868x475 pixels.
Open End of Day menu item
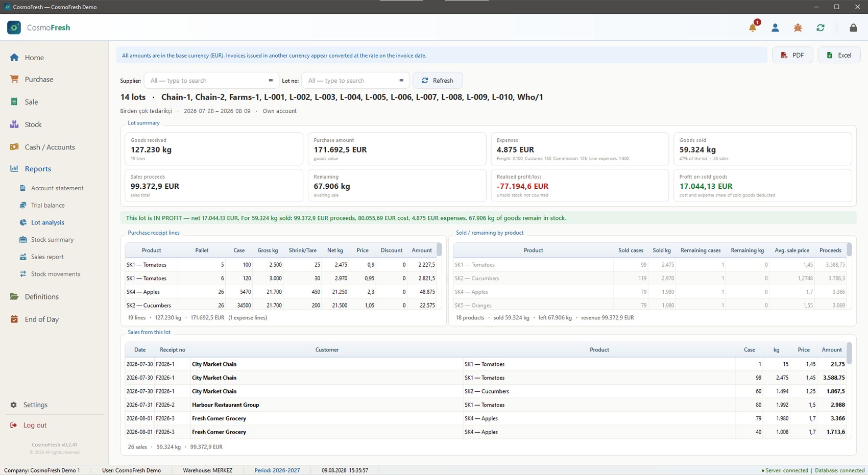coord(41,319)
